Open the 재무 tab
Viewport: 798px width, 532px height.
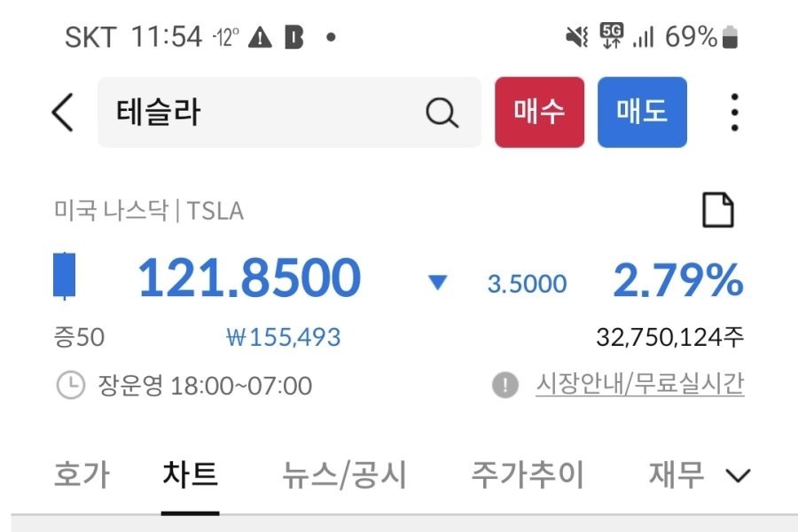(x=677, y=475)
